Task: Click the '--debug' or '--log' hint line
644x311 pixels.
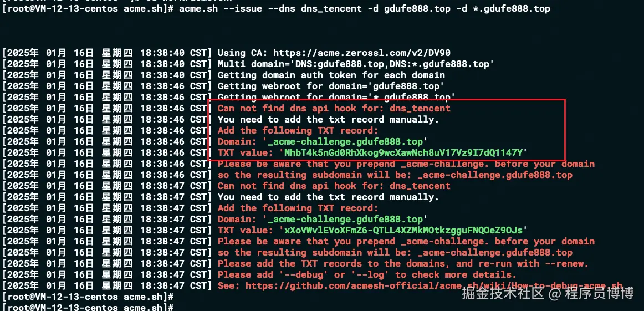Action: 367,274
